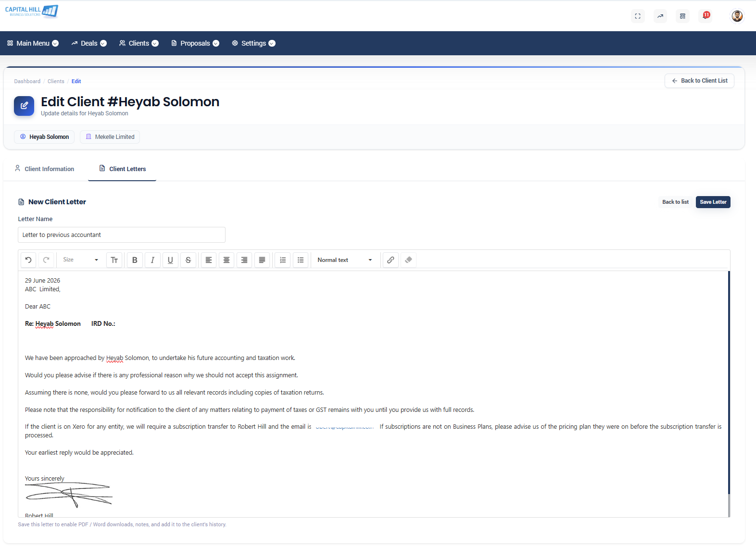Open the Normal text style dropdown
The image size is (756, 558).
(345, 260)
